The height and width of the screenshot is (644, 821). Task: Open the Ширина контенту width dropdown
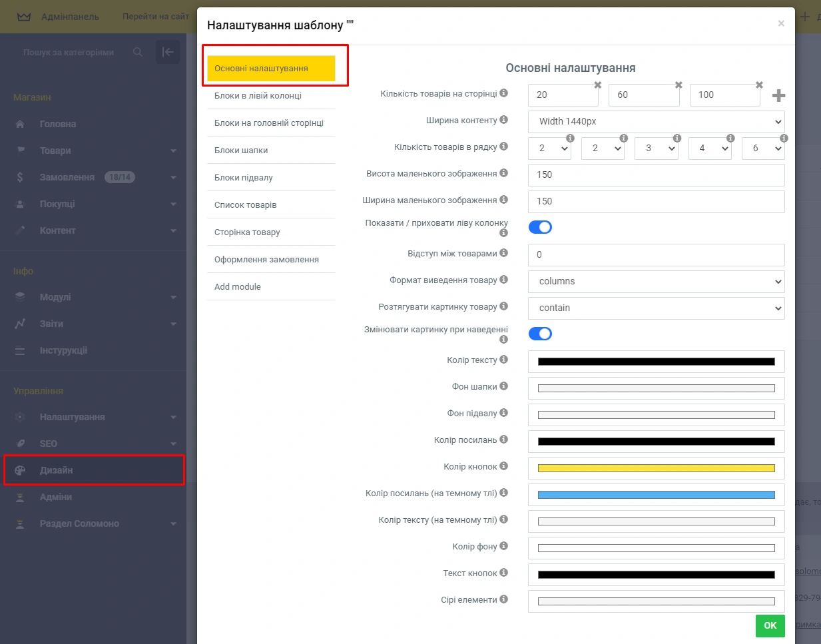click(x=656, y=121)
